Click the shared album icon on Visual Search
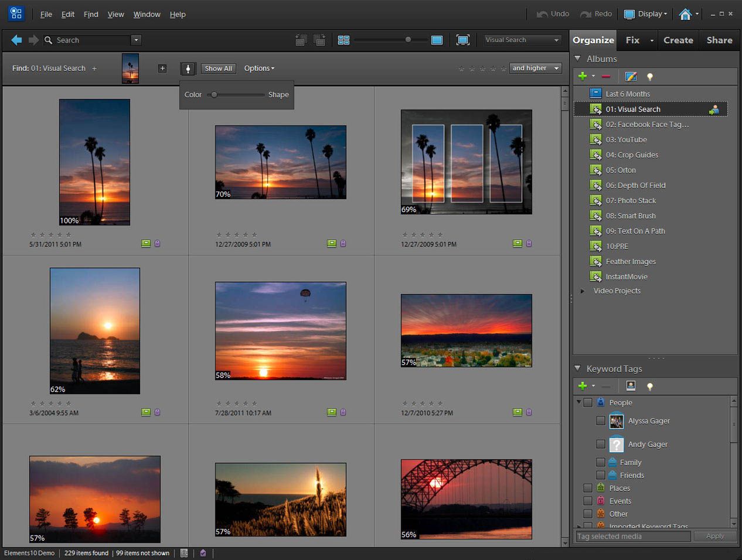This screenshot has height=560, width=742. point(714,109)
